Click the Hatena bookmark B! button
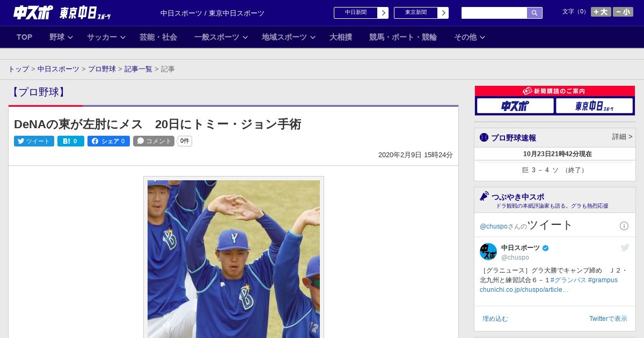This screenshot has height=338, width=644. click(71, 141)
